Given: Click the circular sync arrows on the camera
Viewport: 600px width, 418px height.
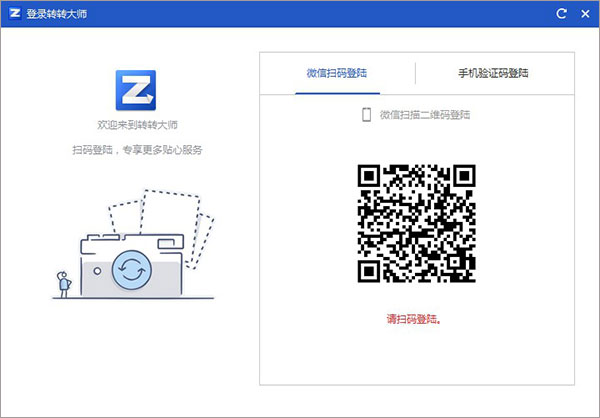Looking at the screenshot, I should click(x=130, y=269).
